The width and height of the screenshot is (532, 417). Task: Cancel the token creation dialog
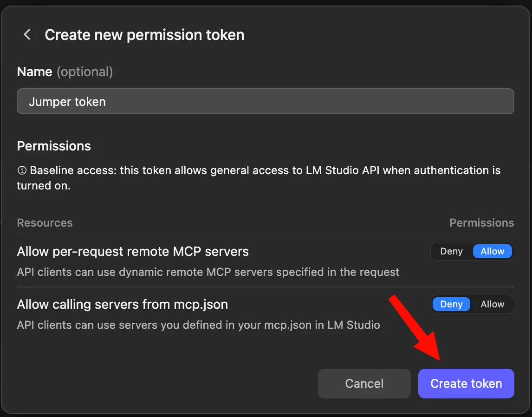pyautogui.click(x=364, y=384)
